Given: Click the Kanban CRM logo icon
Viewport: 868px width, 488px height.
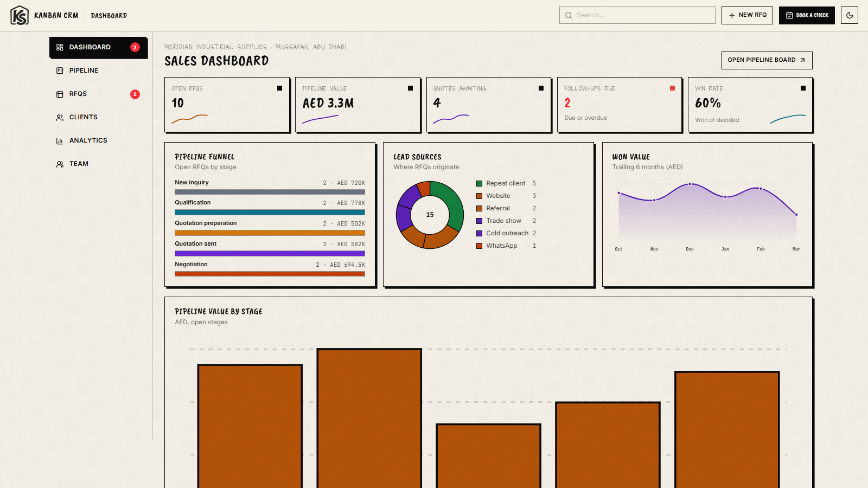Looking at the screenshot, I should pos(20,15).
